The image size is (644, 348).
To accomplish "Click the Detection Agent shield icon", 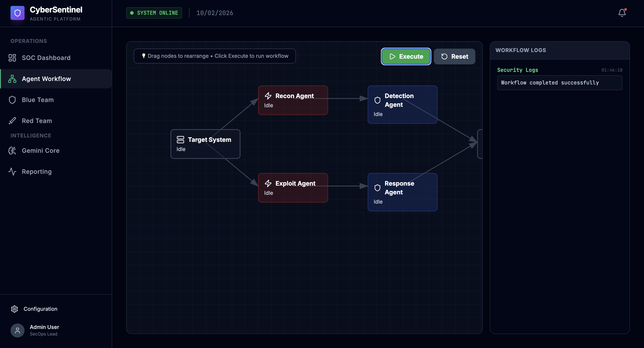I will (377, 100).
